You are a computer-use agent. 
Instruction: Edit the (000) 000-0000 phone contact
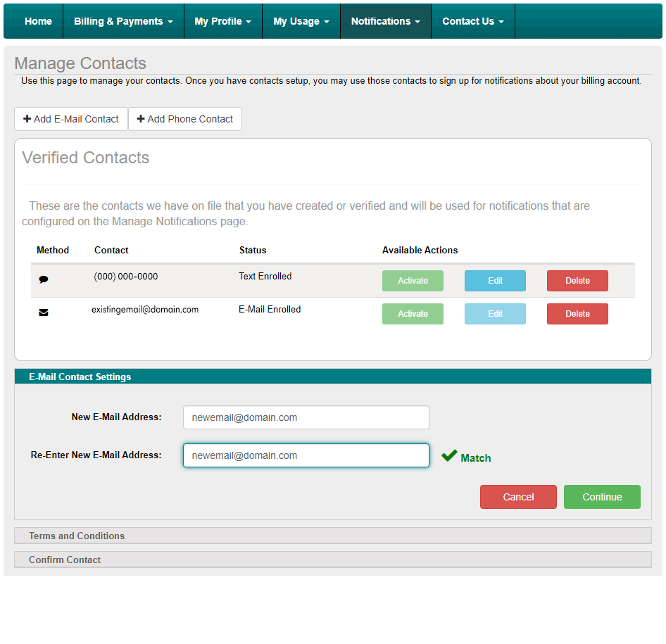point(495,281)
